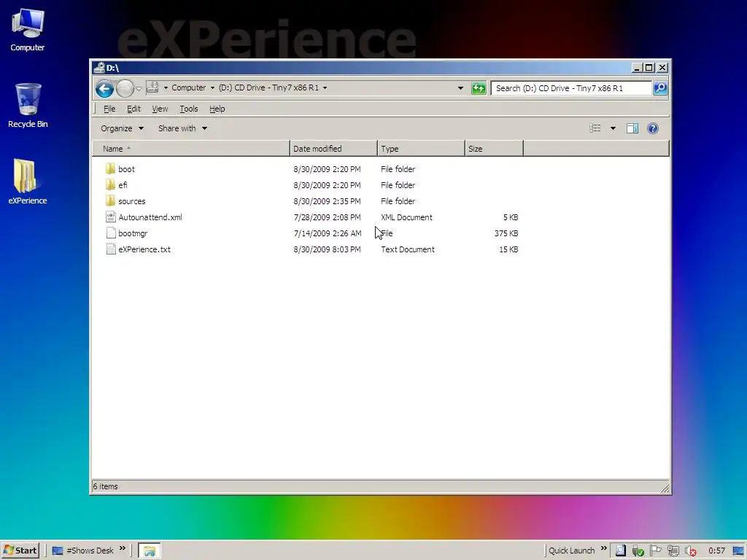Screen dimensions: 747x560
Task: Click the green Refresh button
Action: click(479, 88)
